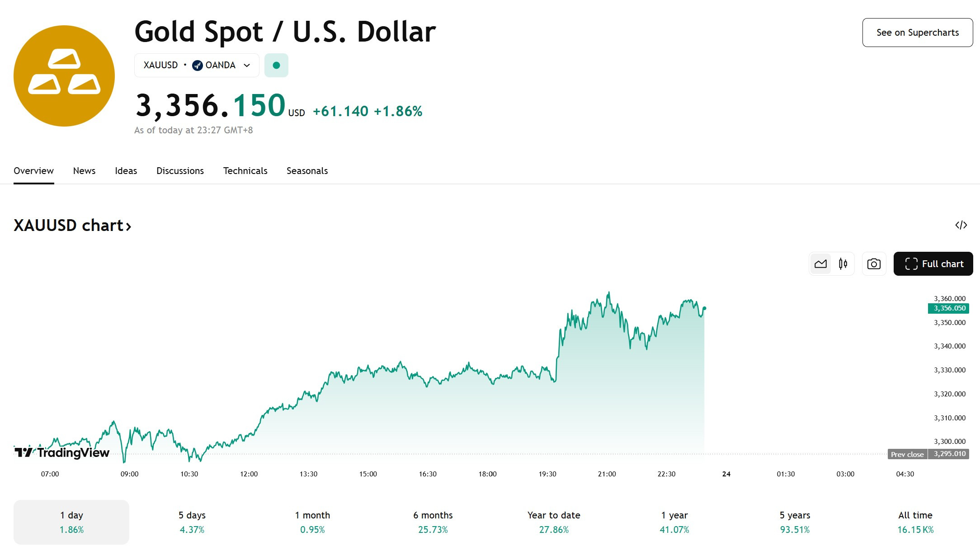Select the 5 days range
The width and height of the screenshot is (980, 546).
point(192,522)
